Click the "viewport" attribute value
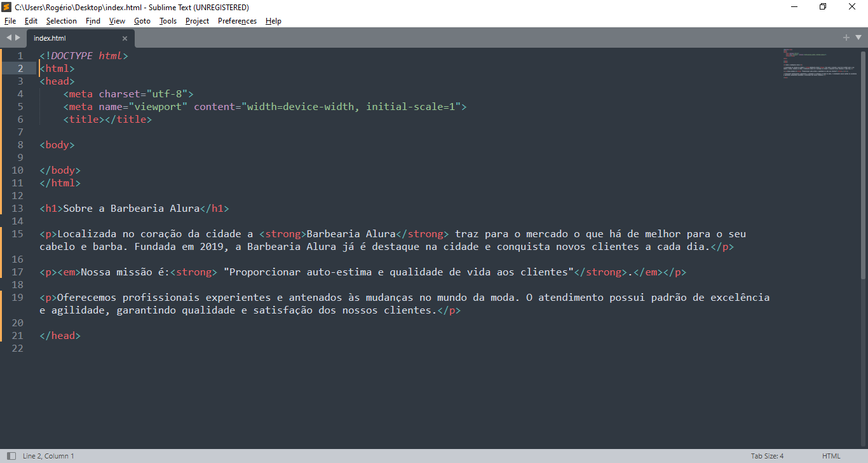This screenshot has height=463, width=868. [158, 107]
